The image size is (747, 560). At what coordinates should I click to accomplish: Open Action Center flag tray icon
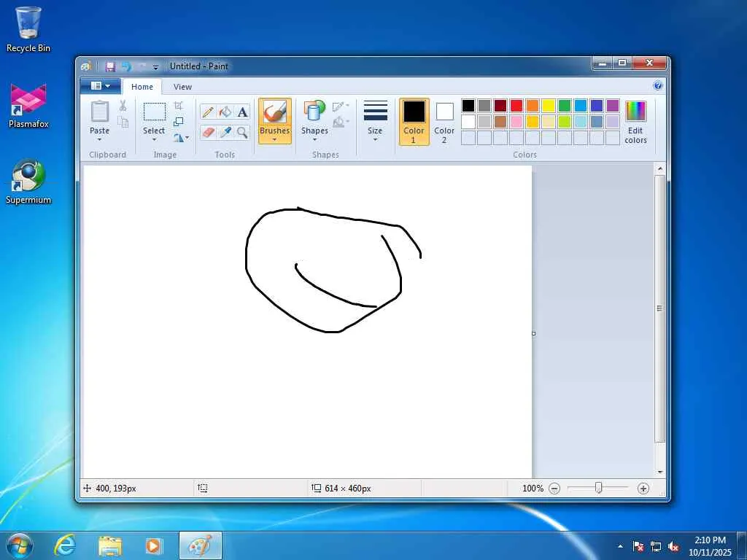(x=638, y=547)
